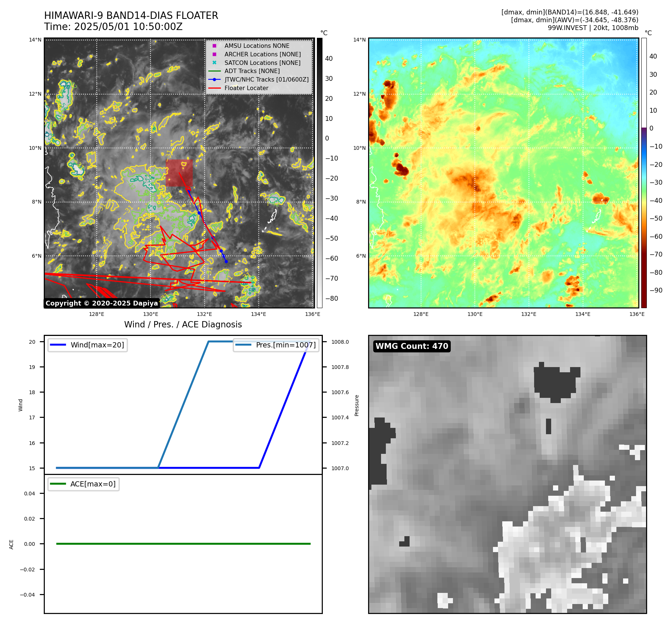Click the large dark patch in WMG image
This screenshot has width=672, height=627.
point(556,383)
